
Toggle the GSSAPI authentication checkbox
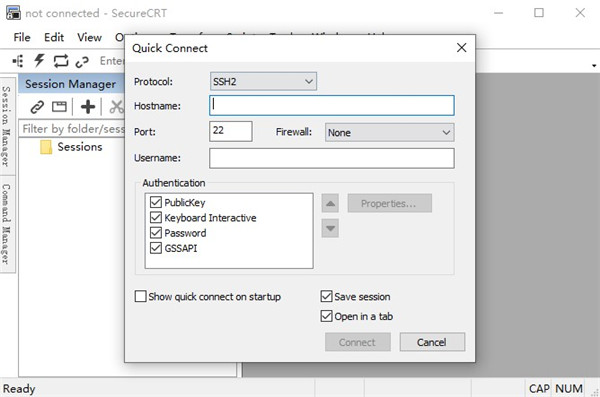156,248
